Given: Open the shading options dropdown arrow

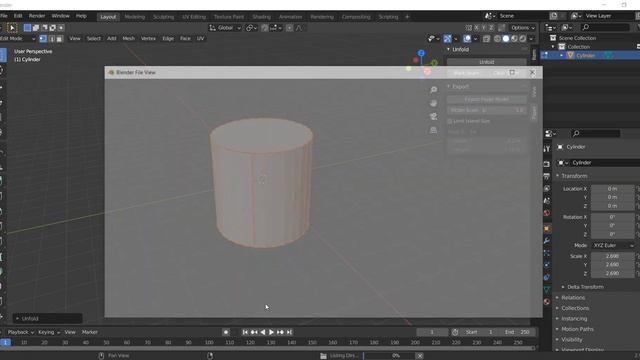Looking at the screenshot, I should pos(531,39).
